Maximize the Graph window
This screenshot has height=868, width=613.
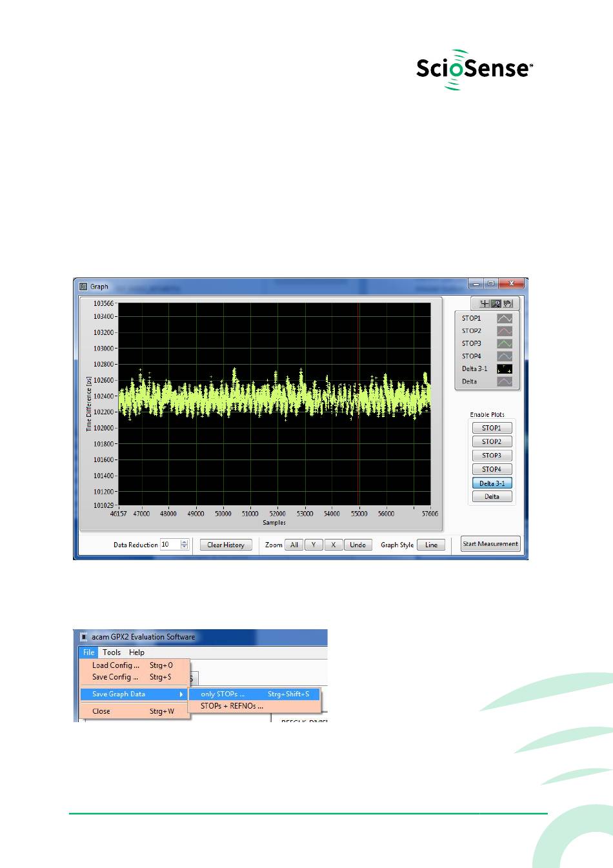[491, 284]
